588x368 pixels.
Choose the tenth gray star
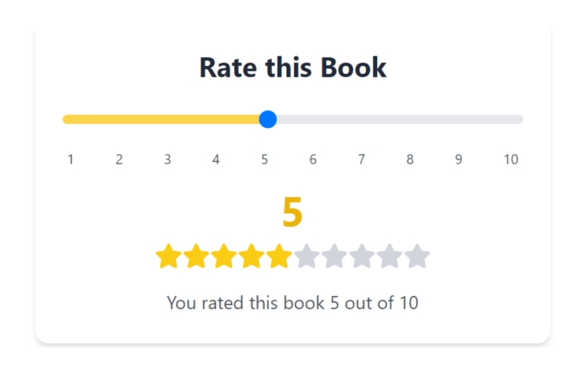(x=417, y=256)
